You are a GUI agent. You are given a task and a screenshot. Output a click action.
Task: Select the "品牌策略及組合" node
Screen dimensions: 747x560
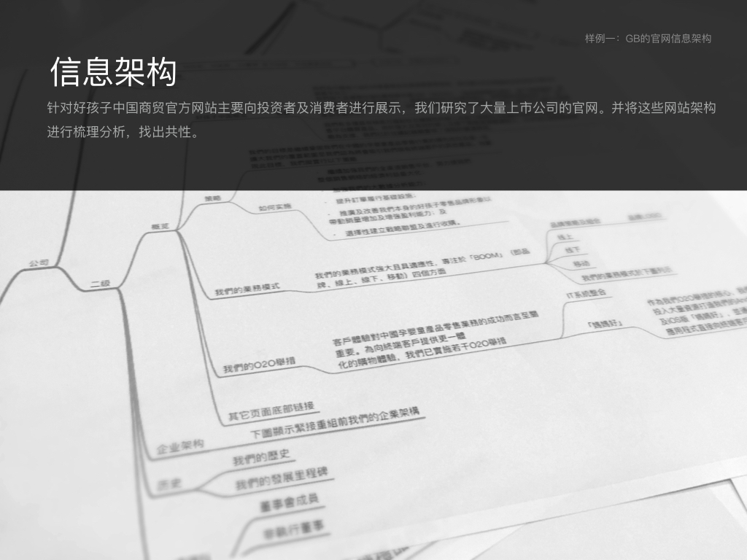[x=575, y=222]
